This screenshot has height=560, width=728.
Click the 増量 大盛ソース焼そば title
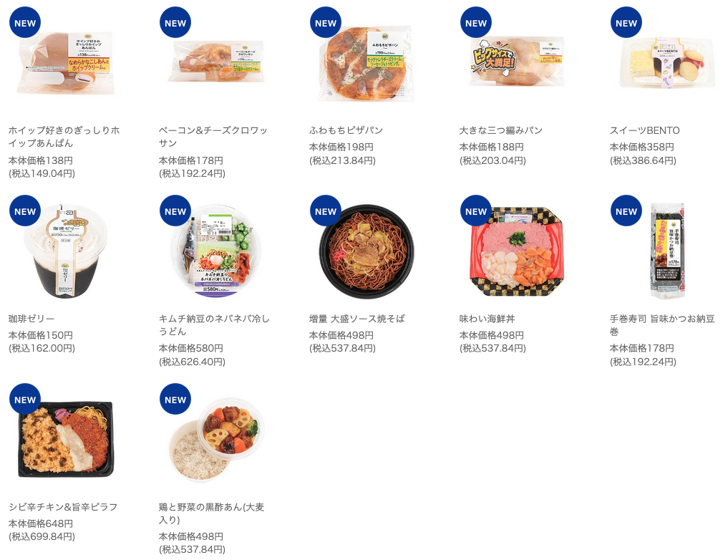pos(357,319)
